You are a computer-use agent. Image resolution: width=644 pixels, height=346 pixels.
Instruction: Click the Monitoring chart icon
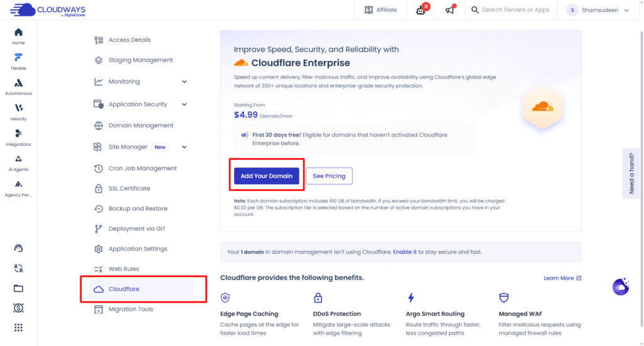pos(98,82)
